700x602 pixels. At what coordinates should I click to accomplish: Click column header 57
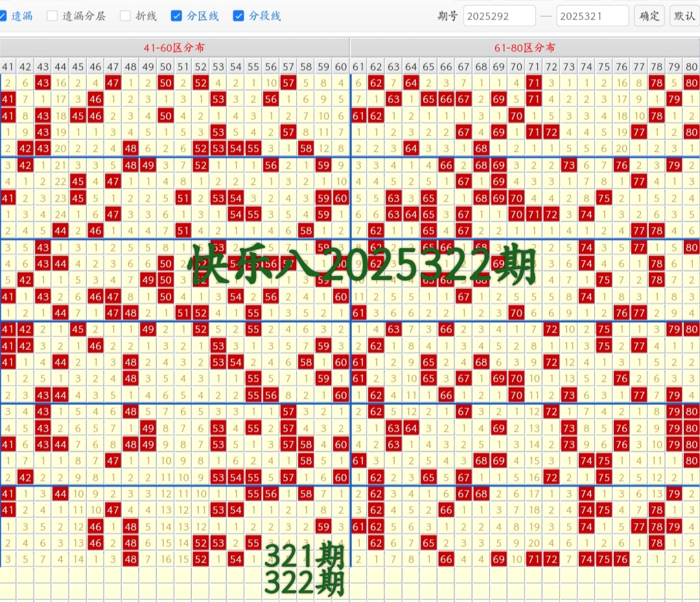click(288, 67)
